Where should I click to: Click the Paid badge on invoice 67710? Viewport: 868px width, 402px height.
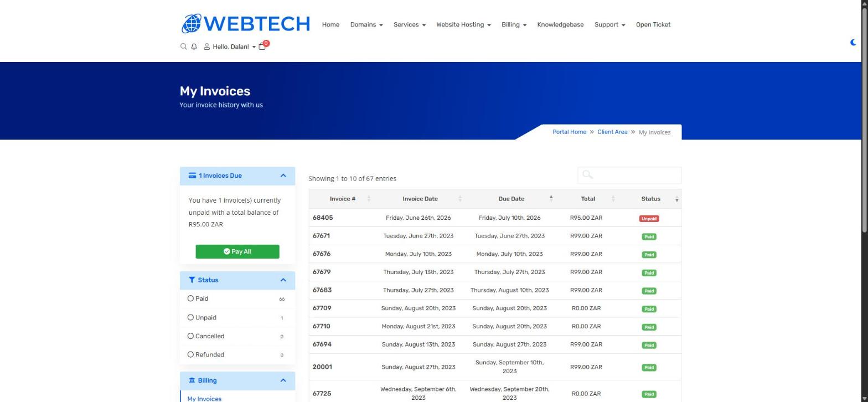[x=649, y=327]
